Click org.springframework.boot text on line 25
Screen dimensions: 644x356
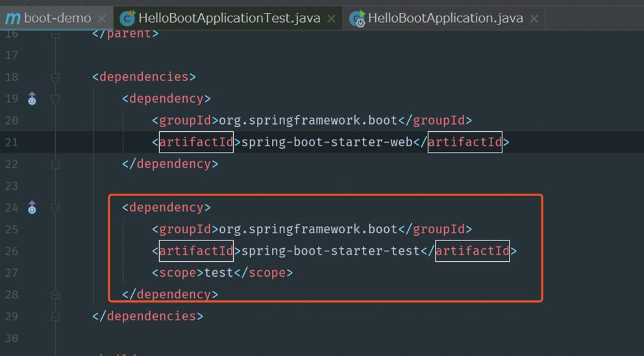(308, 229)
